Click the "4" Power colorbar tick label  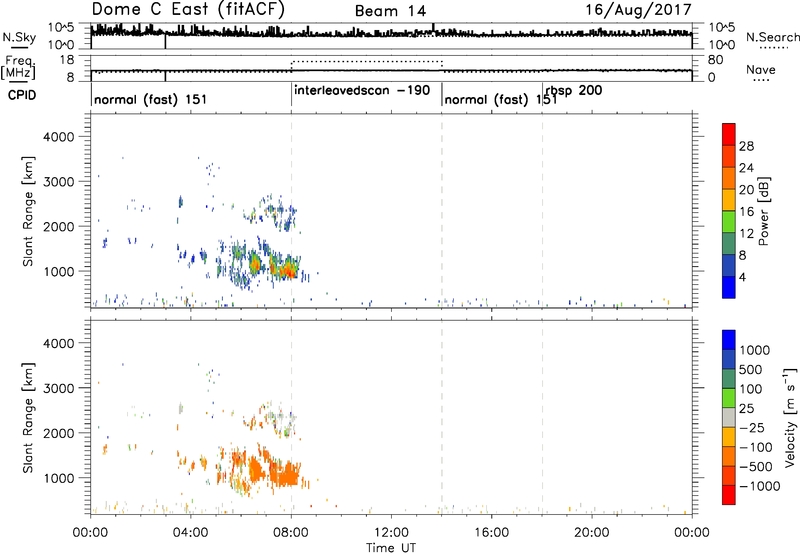(742, 277)
